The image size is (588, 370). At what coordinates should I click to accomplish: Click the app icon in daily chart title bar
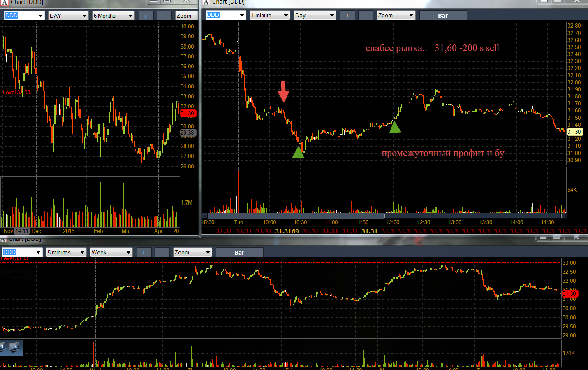(4, 2)
